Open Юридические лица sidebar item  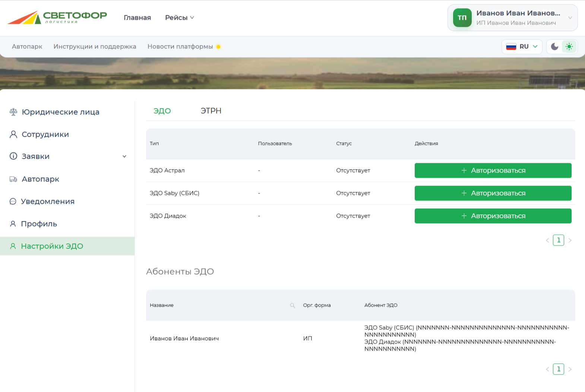tap(67, 112)
